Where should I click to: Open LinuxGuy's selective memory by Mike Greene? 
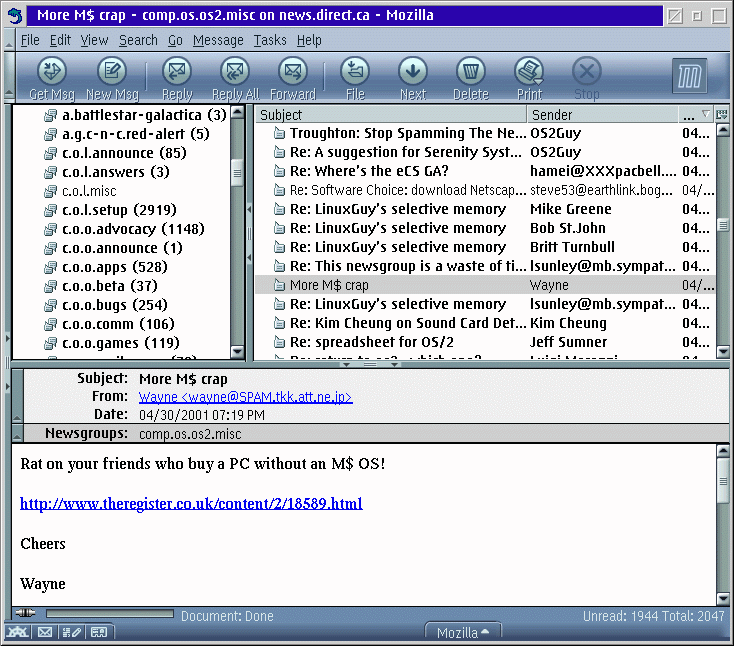click(484, 209)
